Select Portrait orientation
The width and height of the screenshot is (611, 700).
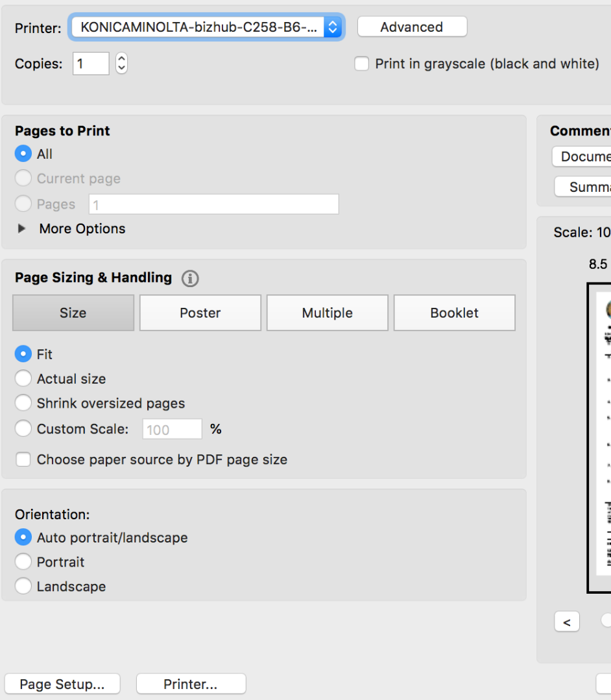[x=23, y=562]
